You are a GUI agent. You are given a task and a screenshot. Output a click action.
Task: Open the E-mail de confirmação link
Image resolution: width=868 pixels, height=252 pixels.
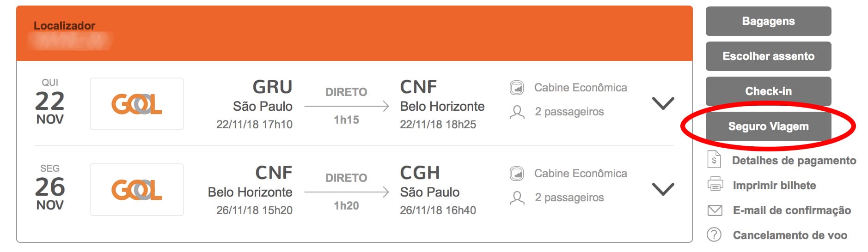pos(792,210)
